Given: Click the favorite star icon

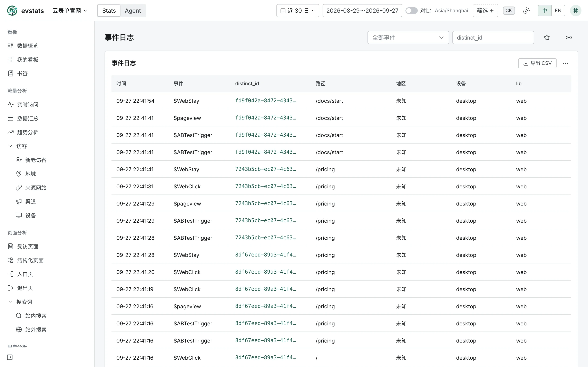Looking at the screenshot, I should (x=547, y=37).
